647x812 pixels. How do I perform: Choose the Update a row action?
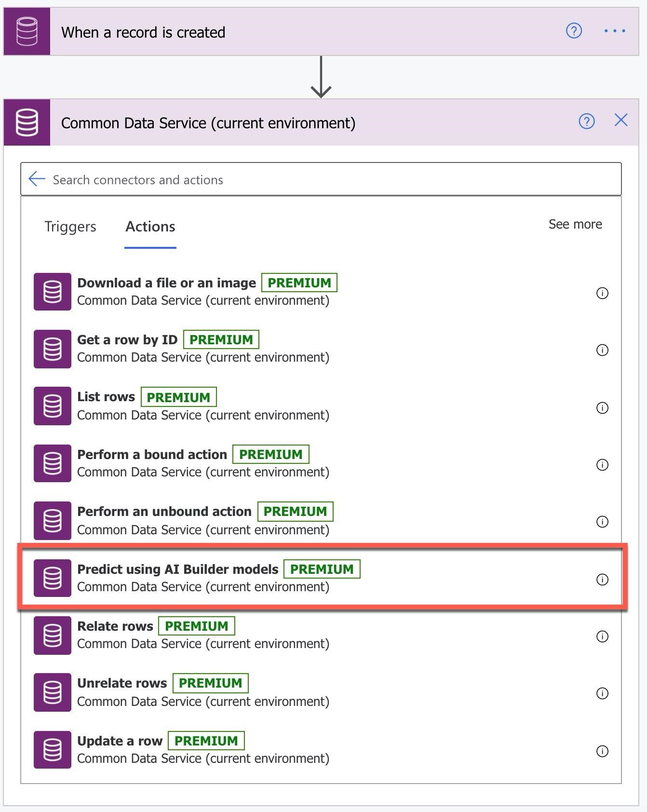(x=321, y=750)
